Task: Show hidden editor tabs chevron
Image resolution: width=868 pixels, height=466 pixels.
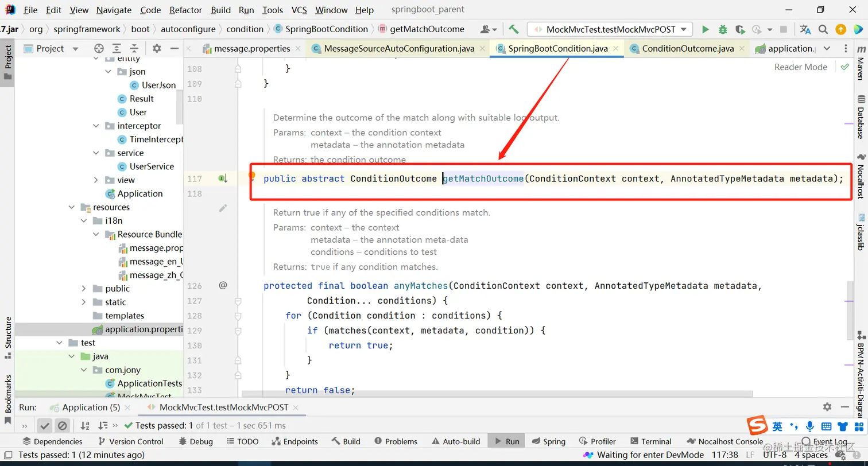Action: (x=827, y=49)
